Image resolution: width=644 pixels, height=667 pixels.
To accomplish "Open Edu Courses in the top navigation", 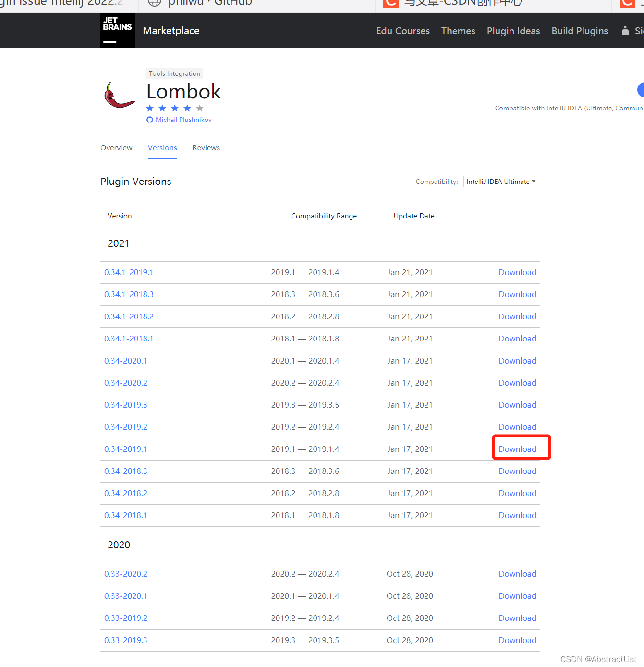I will [x=403, y=31].
